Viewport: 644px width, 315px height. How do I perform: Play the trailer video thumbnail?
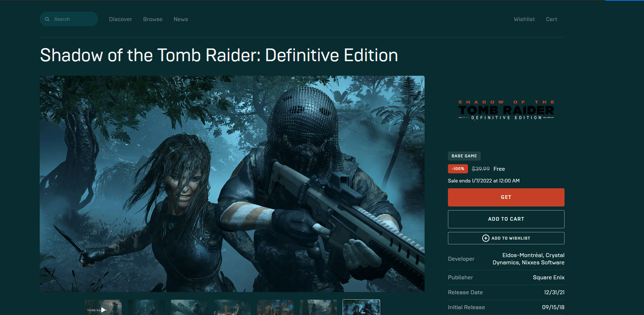pyautogui.click(x=103, y=307)
